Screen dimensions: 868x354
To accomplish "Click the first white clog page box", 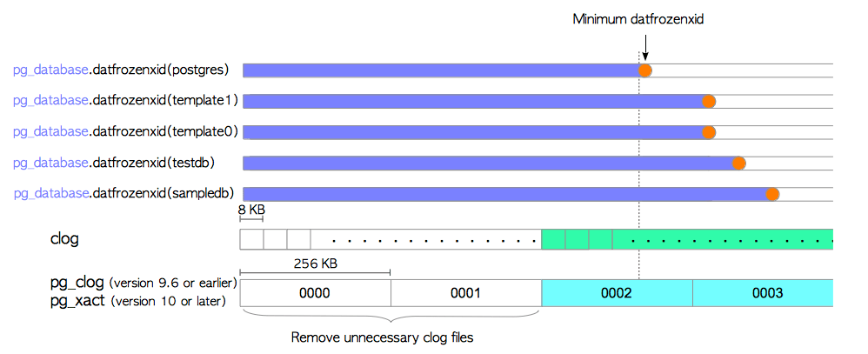I will click(251, 239).
